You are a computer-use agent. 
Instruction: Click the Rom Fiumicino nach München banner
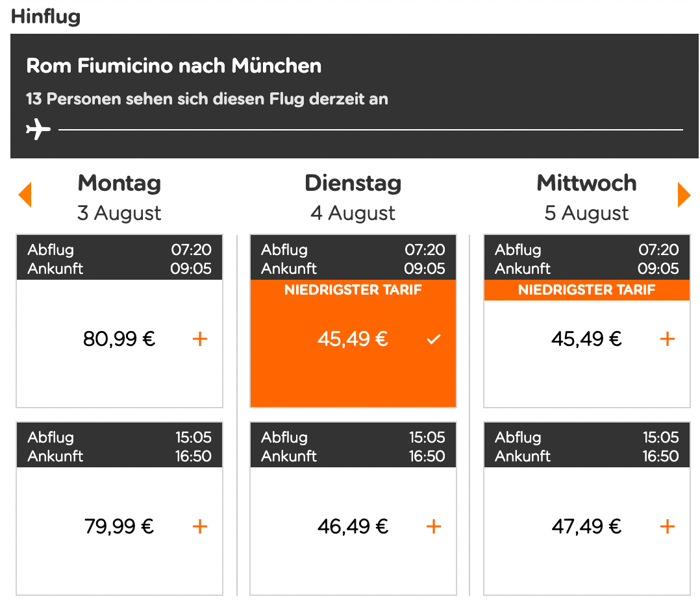pos(173,66)
